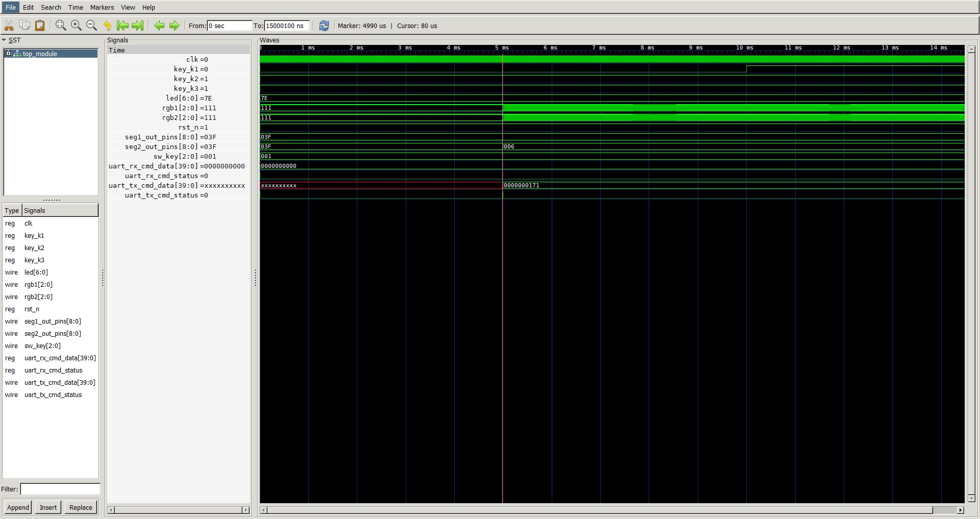Click the 006 value on seg2 waveform
This screenshot has width=980, height=519.
pos(509,146)
